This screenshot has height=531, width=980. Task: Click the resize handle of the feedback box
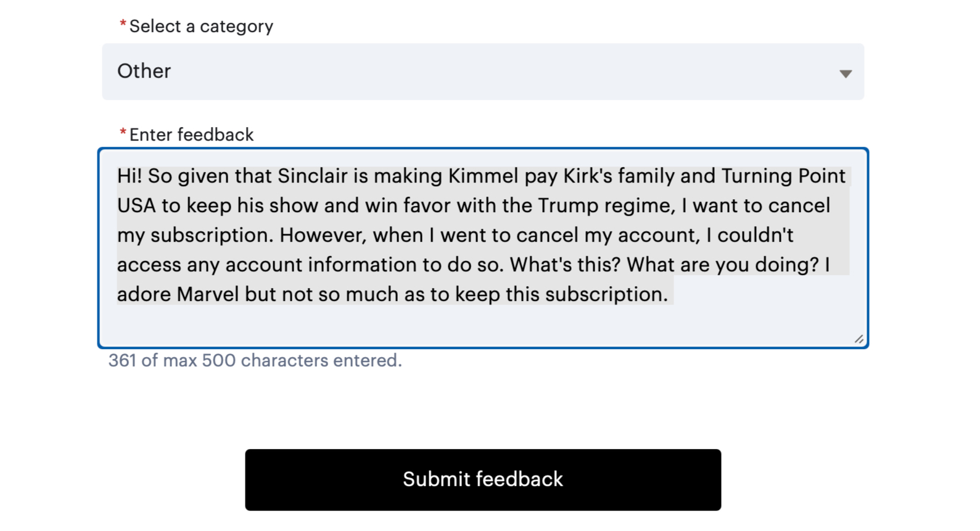(x=859, y=339)
